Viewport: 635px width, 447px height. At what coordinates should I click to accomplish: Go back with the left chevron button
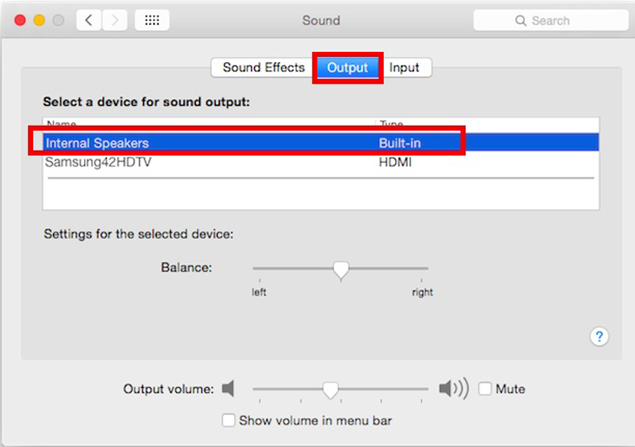[89, 20]
